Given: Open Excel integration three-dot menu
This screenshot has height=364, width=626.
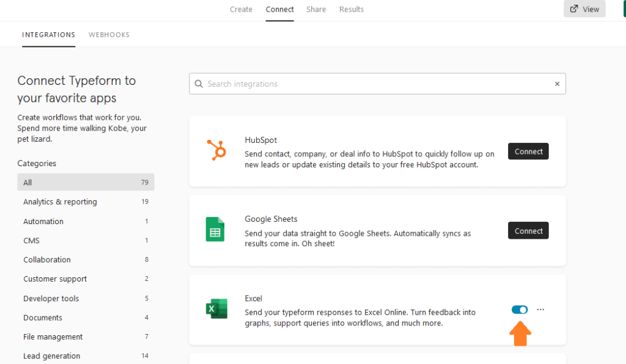Looking at the screenshot, I should (x=540, y=310).
